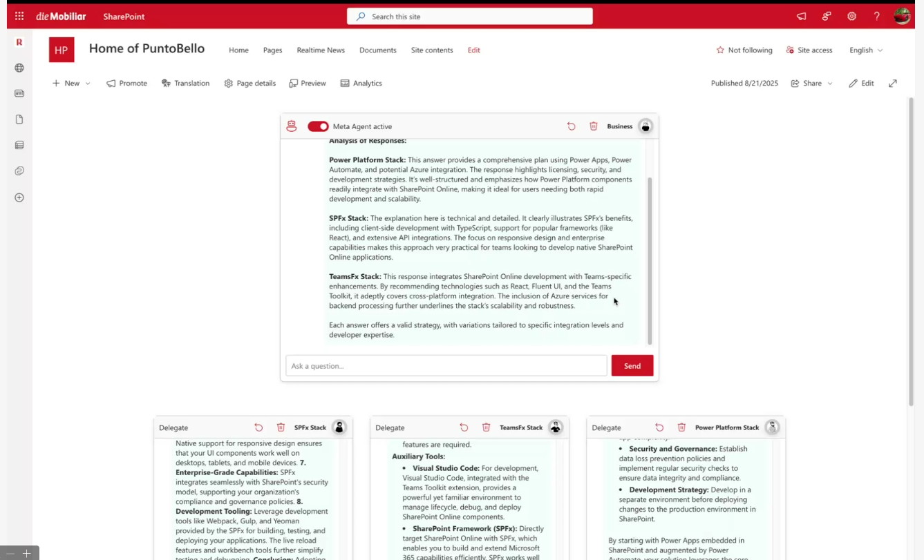Open the New dropdown menu
Image resolution: width=924 pixels, height=560 pixels.
click(71, 83)
